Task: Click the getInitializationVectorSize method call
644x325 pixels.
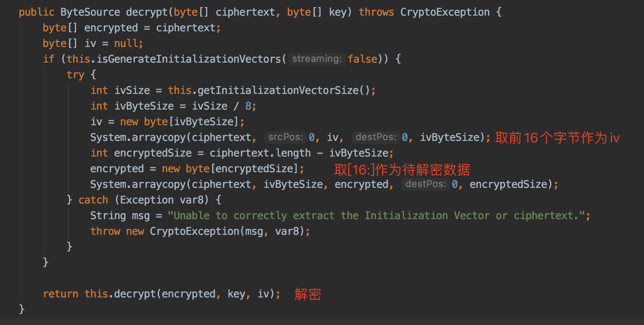Action: point(278,91)
